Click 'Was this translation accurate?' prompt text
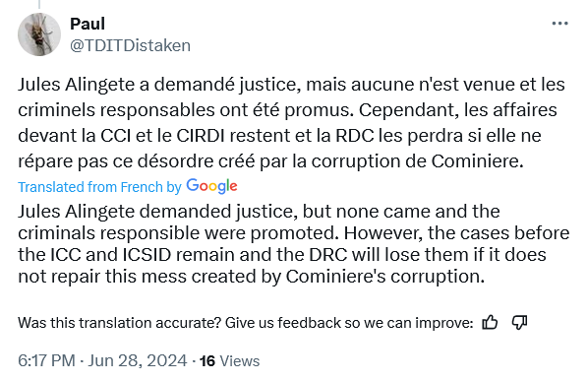This screenshot has width=588, height=381. [120, 323]
